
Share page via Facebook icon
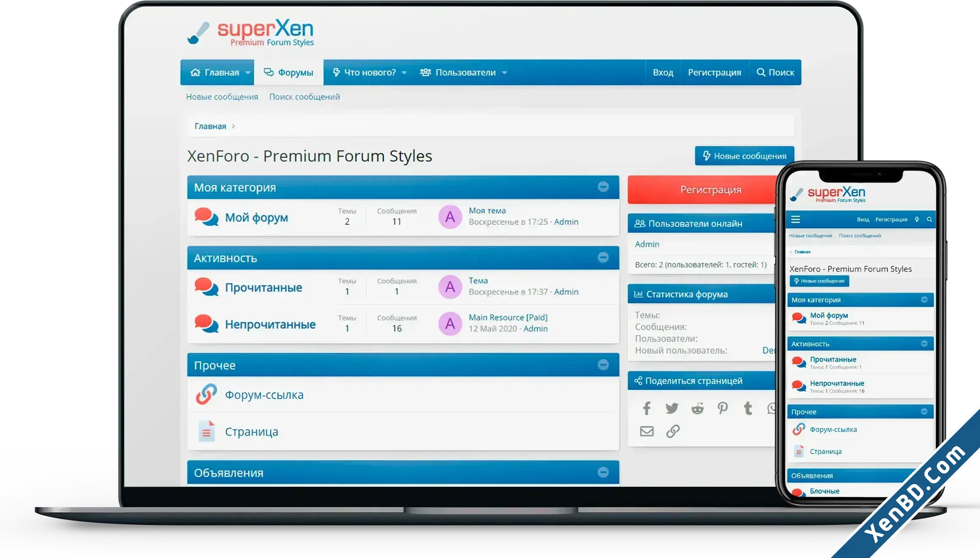[647, 408]
